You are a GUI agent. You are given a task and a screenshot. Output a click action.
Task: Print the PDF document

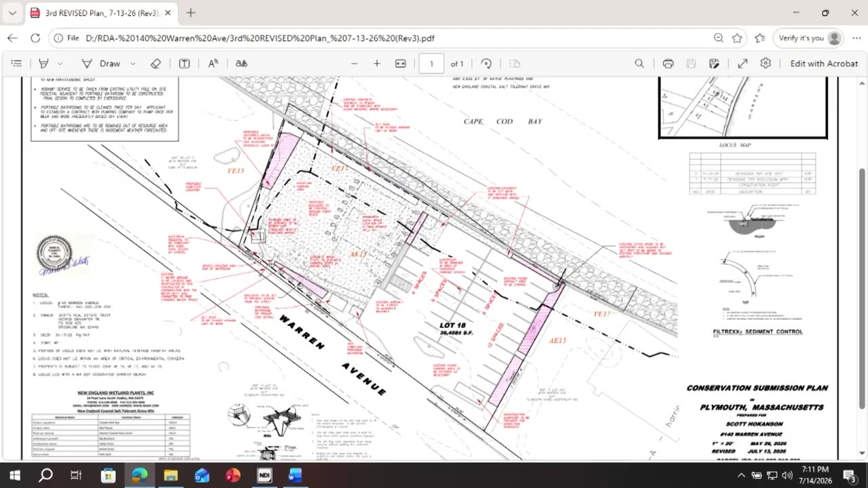coord(668,64)
